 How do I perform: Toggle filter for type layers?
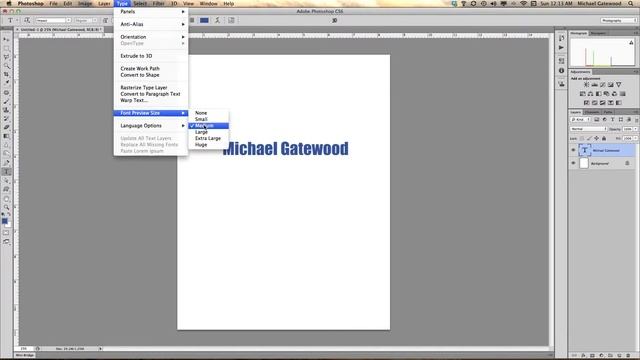(612, 120)
